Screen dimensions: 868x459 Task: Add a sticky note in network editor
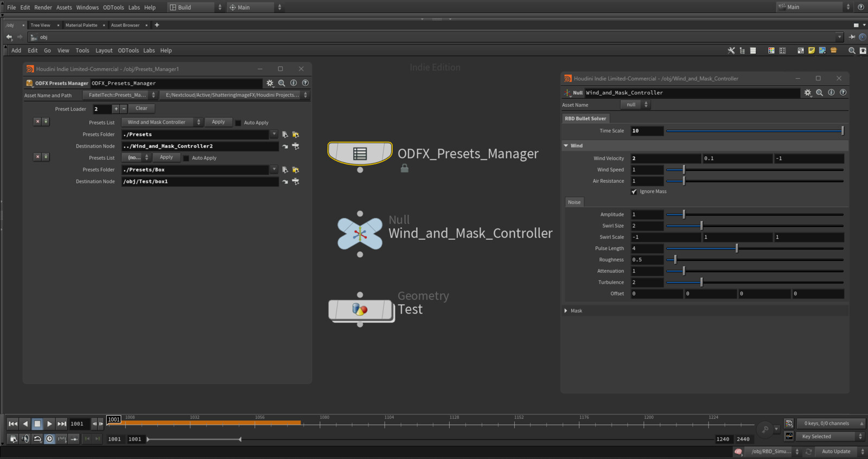(812, 50)
